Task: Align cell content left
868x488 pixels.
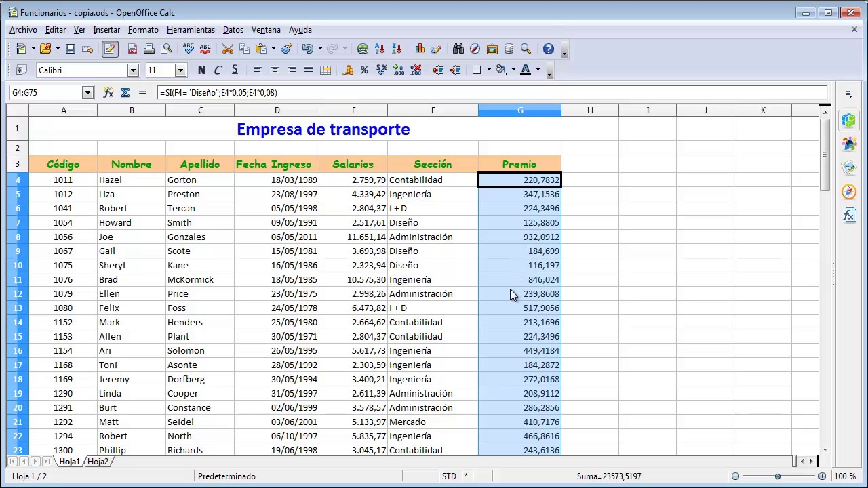Action: pyautogui.click(x=258, y=70)
